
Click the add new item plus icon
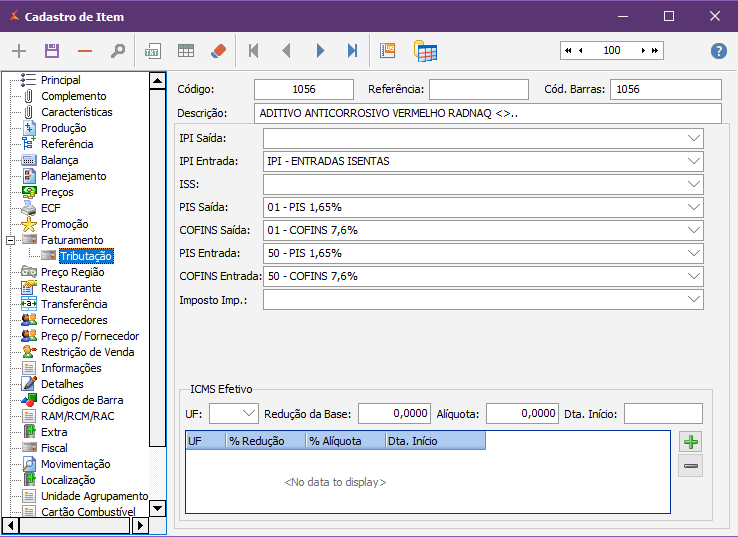pyautogui.click(x=19, y=51)
